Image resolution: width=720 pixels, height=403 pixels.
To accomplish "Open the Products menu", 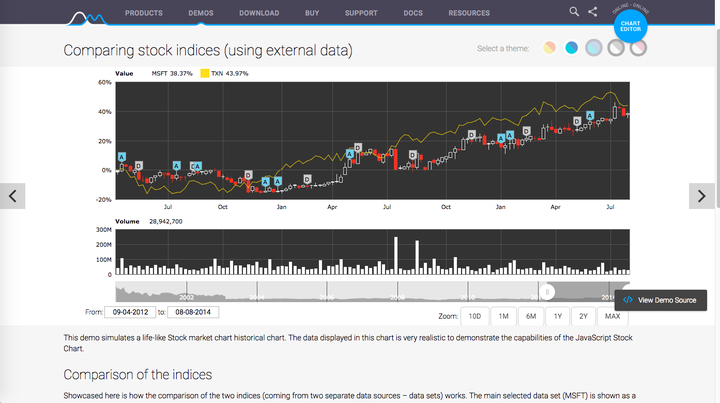I will click(144, 13).
